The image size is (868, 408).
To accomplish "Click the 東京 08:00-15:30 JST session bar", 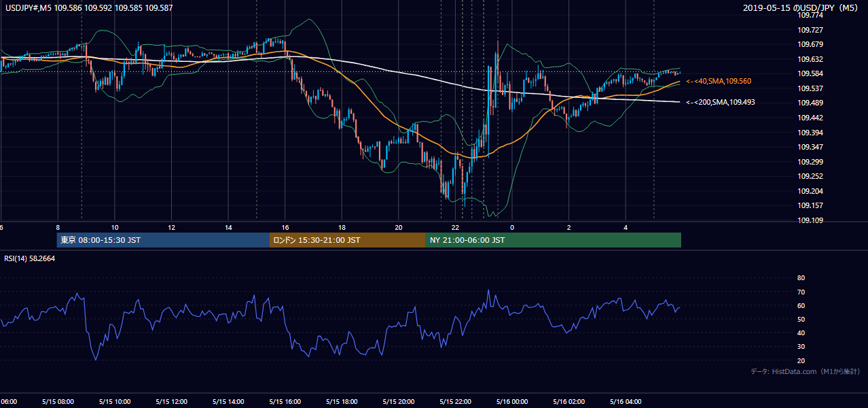I will 163,240.
